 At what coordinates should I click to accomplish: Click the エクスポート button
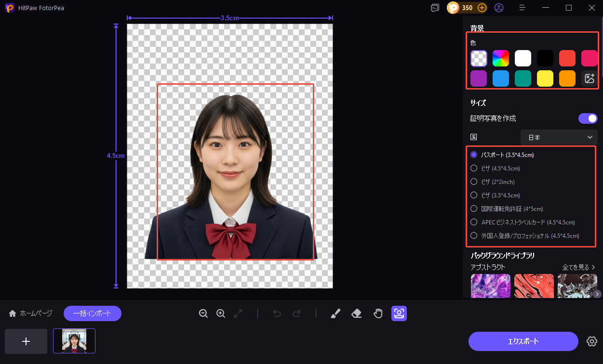[523, 341]
